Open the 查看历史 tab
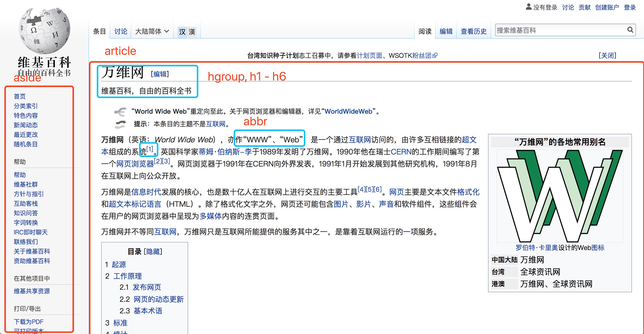Viewport: 644px width, 334px height. [x=474, y=31]
